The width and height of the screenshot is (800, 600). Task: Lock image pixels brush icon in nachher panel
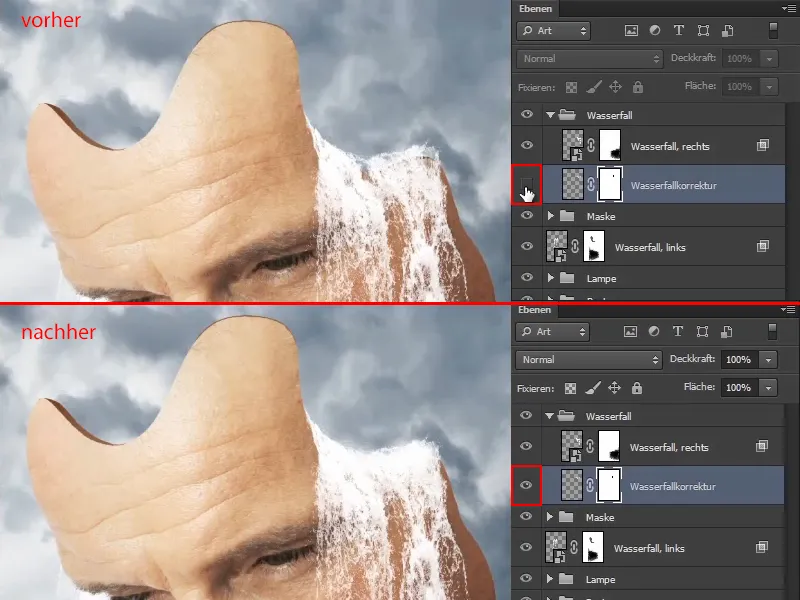point(592,388)
